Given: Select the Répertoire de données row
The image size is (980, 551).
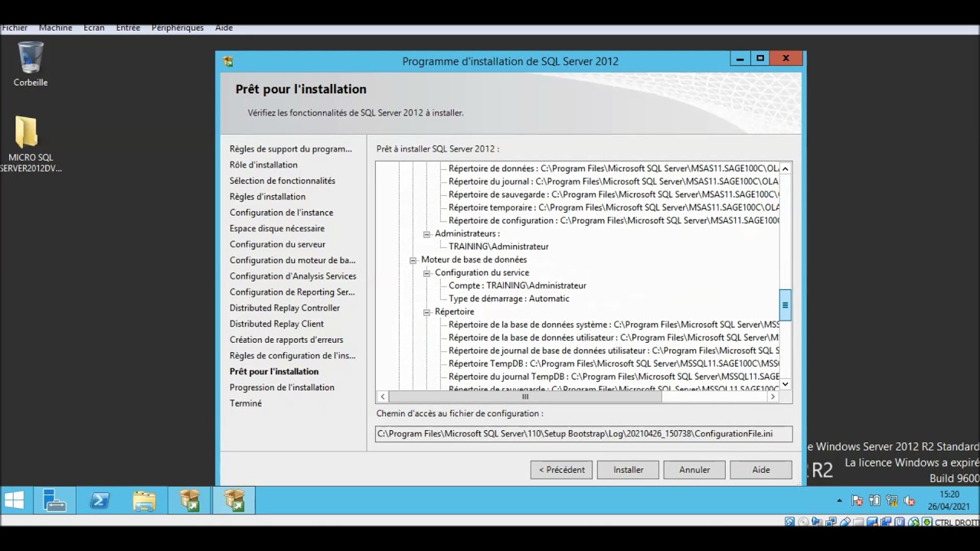Looking at the screenshot, I should point(614,168).
